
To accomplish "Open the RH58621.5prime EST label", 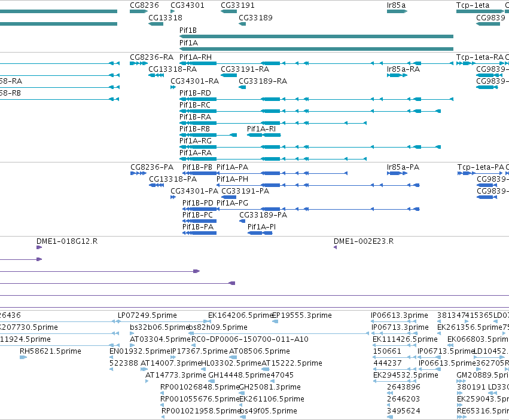I will (50, 351).
